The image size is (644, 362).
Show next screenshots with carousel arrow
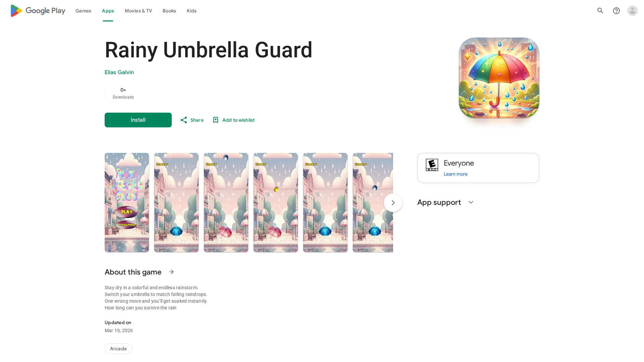click(x=393, y=203)
